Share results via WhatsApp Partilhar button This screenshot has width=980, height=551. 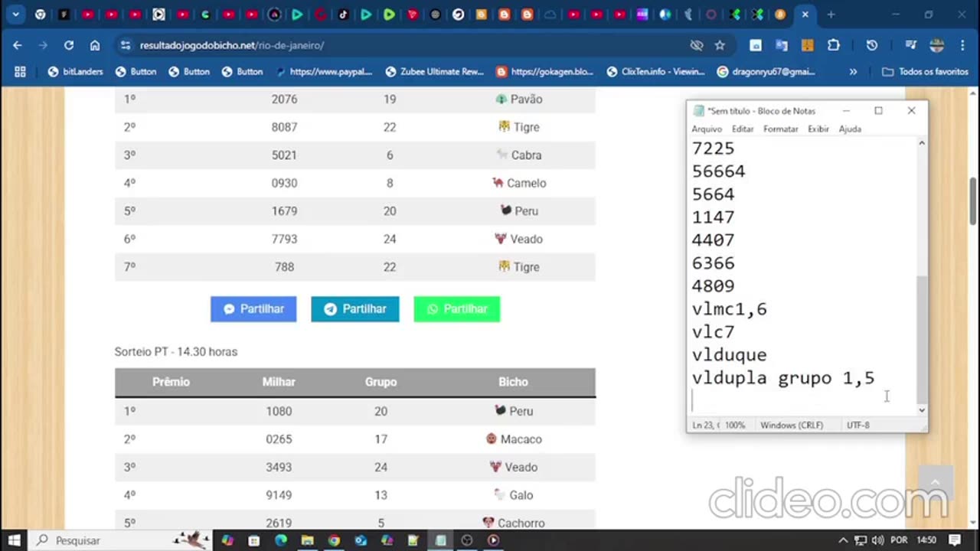(x=457, y=309)
